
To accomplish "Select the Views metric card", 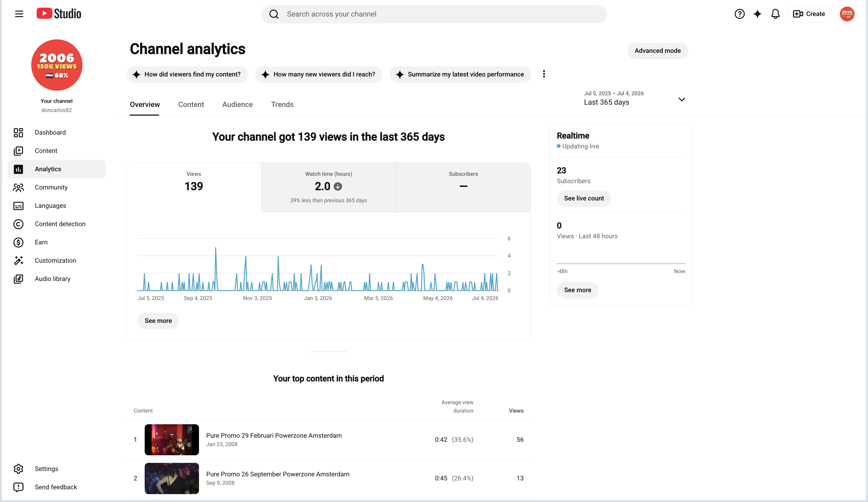I will click(x=194, y=187).
